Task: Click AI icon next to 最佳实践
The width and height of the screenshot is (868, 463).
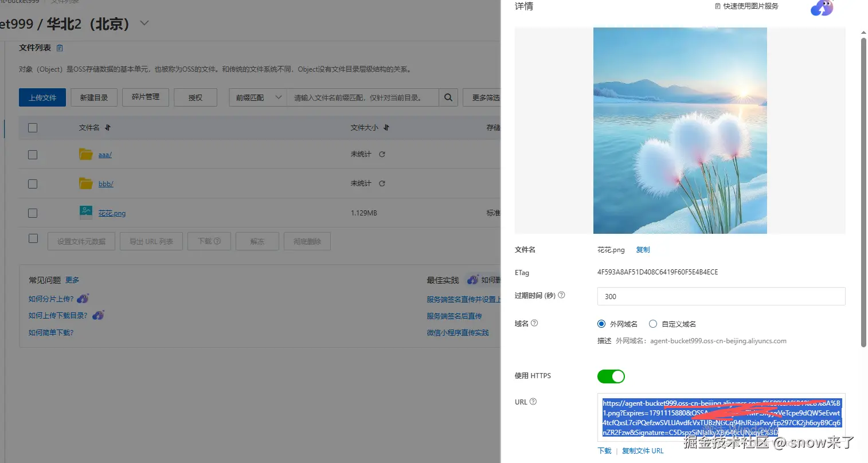Action: [x=472, y=280]
